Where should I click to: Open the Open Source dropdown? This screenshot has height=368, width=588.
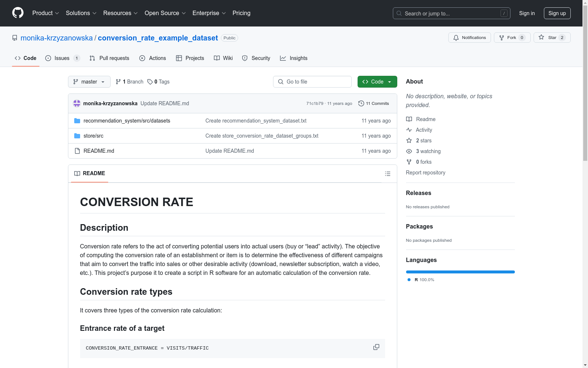[x=165, y=13]
